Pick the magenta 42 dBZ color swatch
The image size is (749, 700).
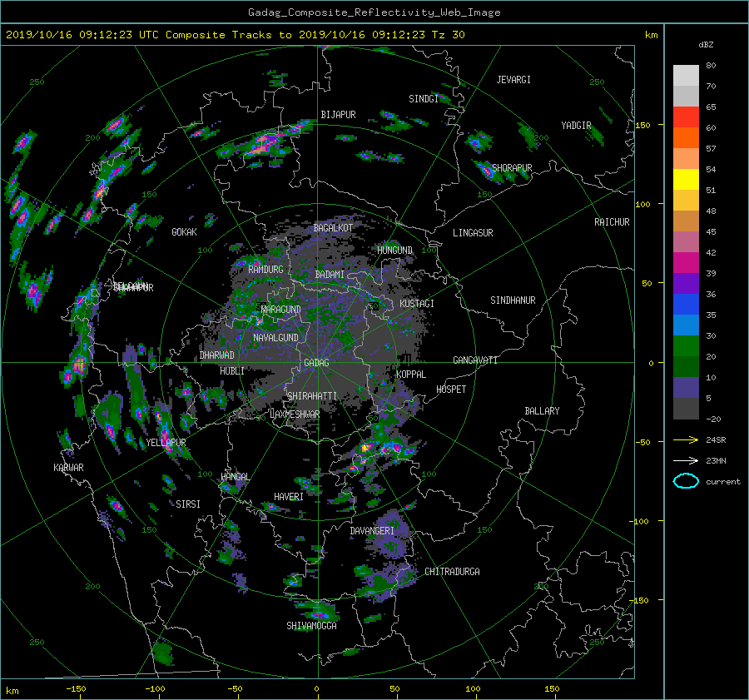pos(686,262)
